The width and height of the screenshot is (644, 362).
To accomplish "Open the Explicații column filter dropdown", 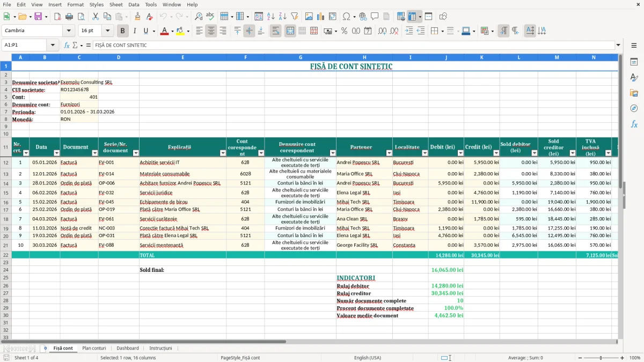I will (223, 153).
